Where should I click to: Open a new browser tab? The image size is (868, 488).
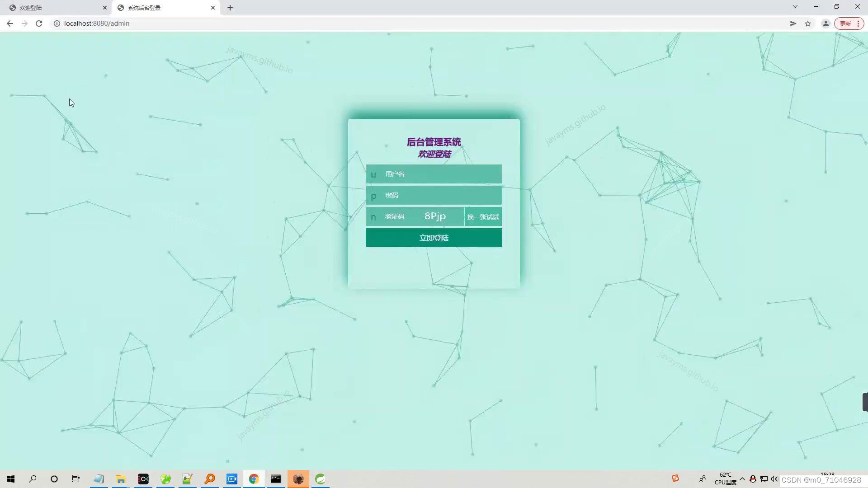pos(230,8)
